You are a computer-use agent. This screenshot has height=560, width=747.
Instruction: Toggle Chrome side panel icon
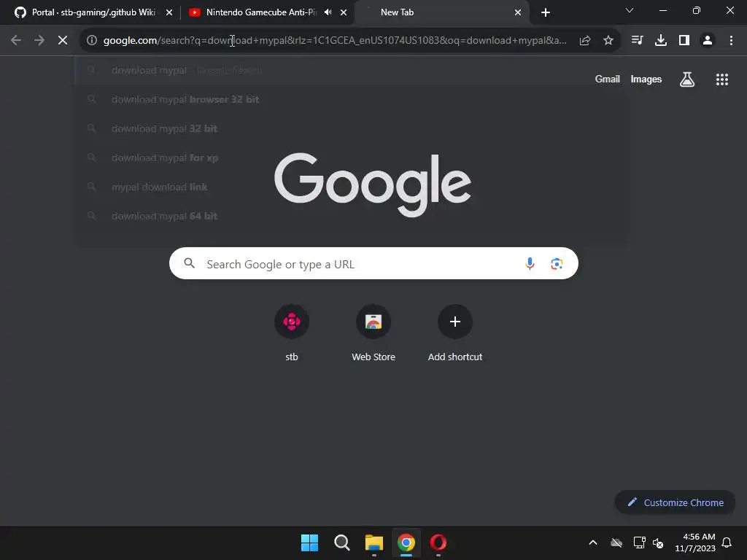684,41
